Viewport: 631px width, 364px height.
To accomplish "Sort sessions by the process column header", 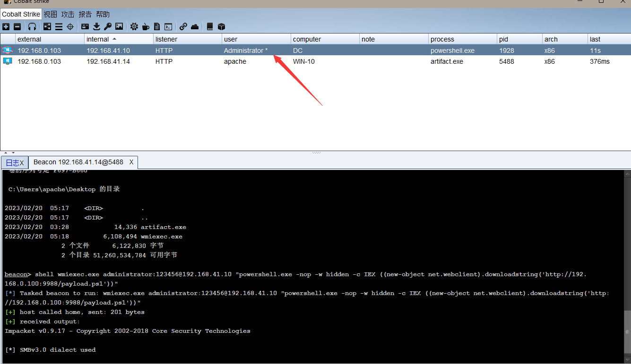I will 463,39.
